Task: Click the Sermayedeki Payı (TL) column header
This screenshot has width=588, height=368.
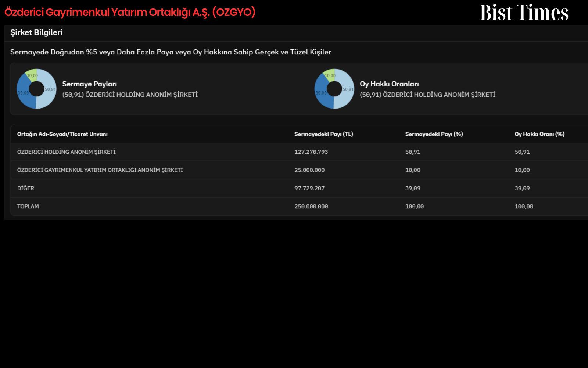Action: click(324, 134)
